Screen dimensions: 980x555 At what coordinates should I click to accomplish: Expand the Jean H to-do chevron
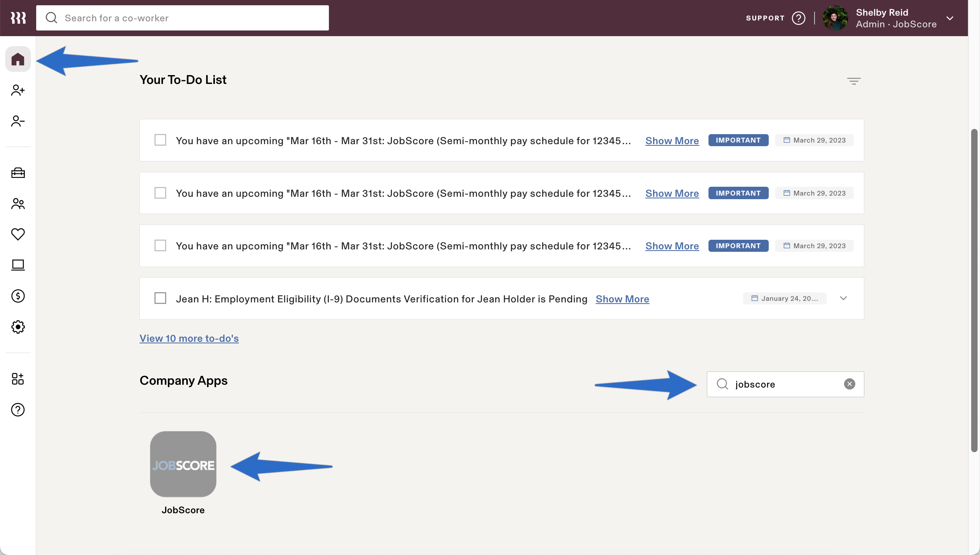tap(843, 298)
